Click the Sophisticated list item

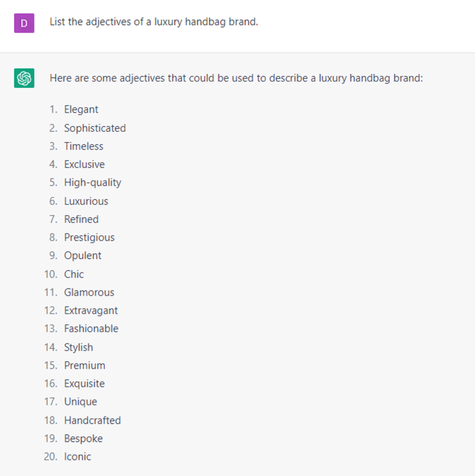(x=95, y=128)
